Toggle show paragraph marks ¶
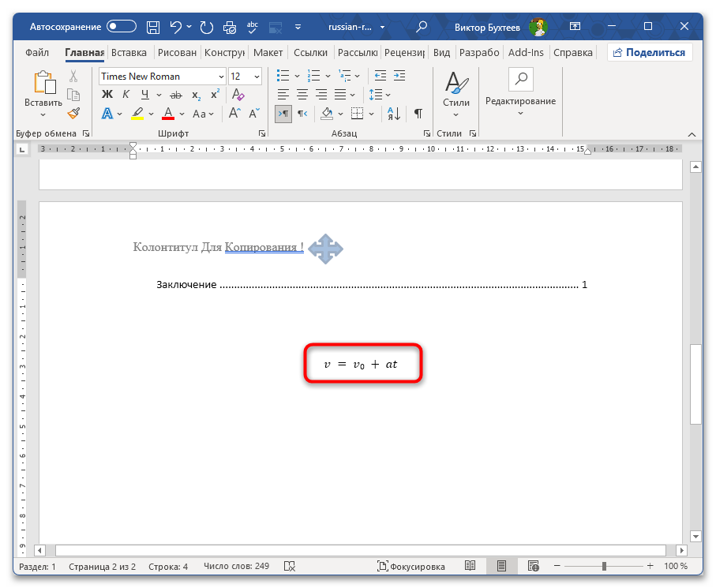The image size is (716, 588). [418, 113]
